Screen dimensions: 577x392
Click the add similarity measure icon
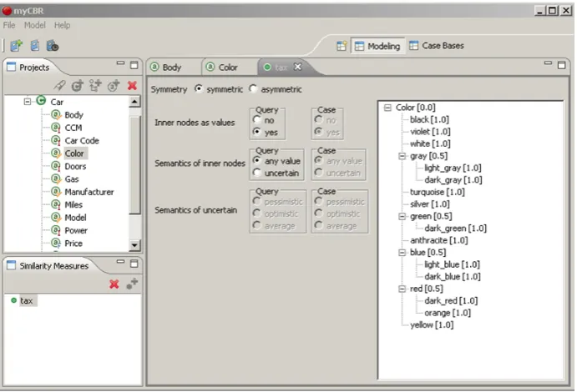132,284
